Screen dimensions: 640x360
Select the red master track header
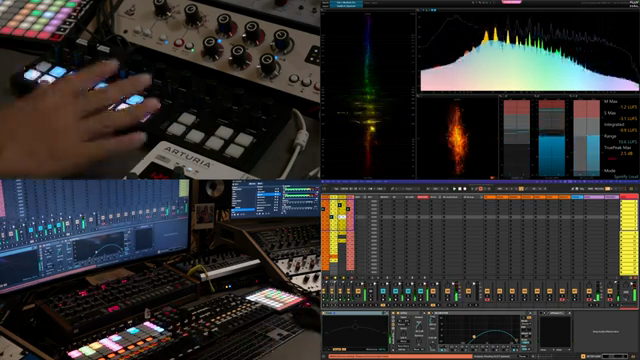(629, 197)
